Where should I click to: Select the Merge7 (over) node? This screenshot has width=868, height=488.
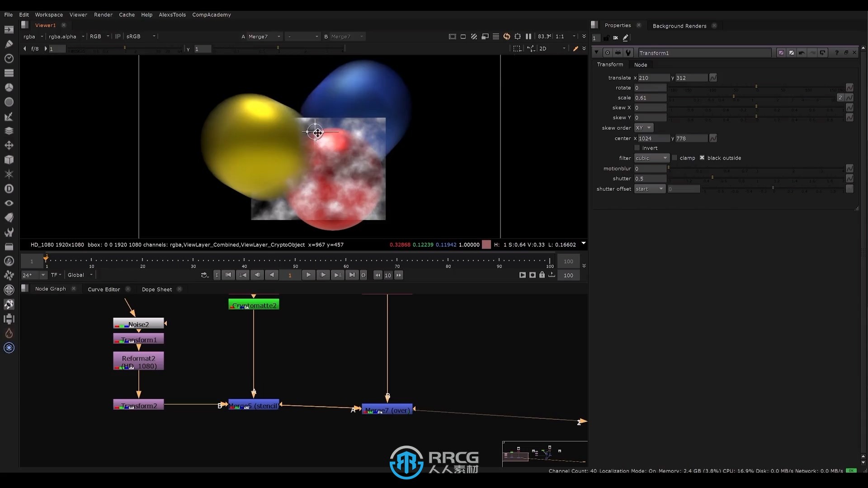[x=387, y=410]
